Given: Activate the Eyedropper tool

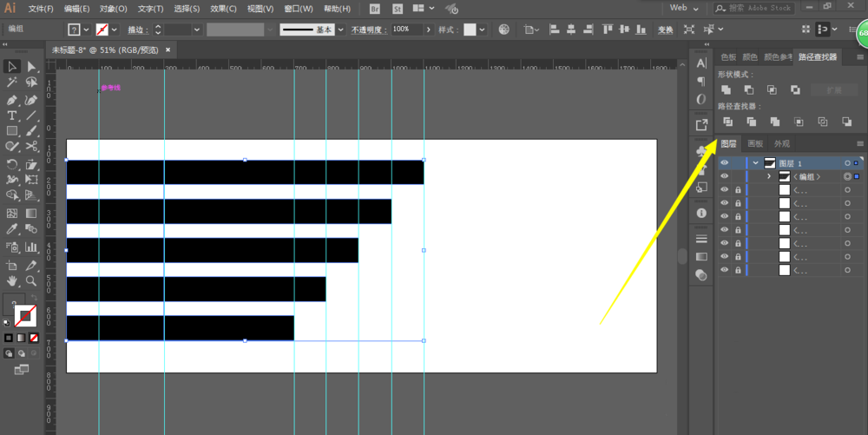Looking at the screenshot, I should pyautogui.click(x=11, y=229).
